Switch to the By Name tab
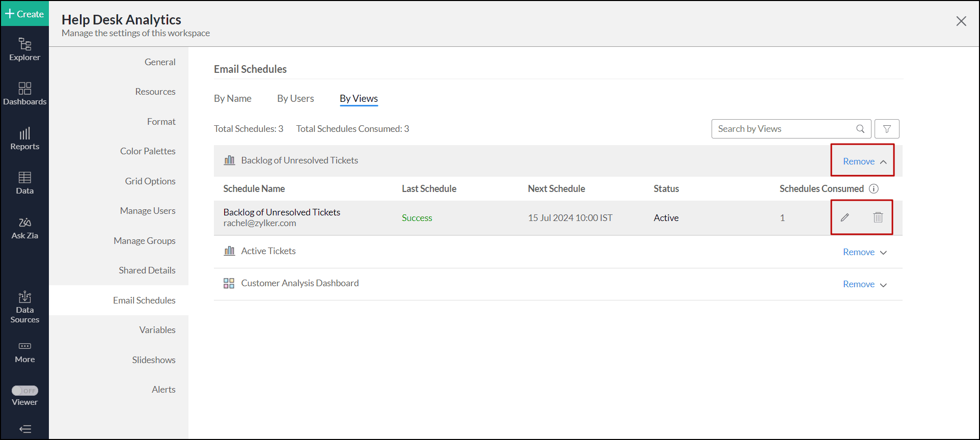 [x=232, y=98]
